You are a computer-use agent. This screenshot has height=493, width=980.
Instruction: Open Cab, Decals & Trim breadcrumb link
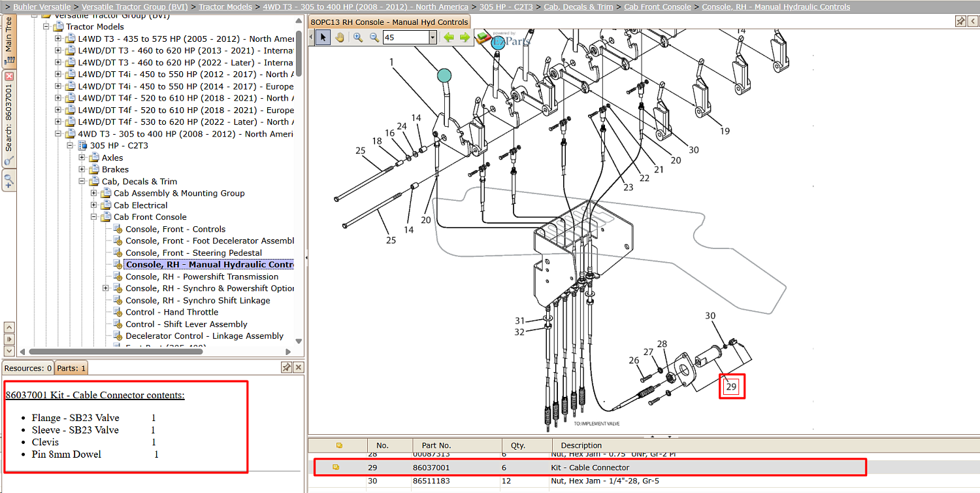click(x=578, y=7)
